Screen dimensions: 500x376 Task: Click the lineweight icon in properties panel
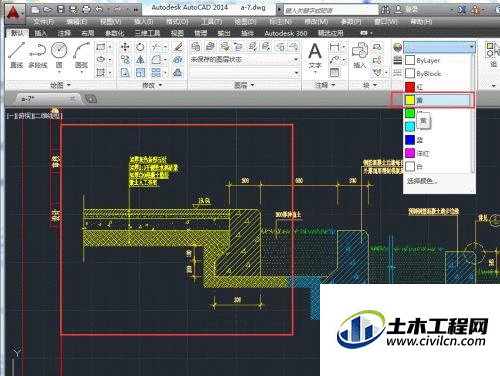pyautogui.click(x=397, y=60)
